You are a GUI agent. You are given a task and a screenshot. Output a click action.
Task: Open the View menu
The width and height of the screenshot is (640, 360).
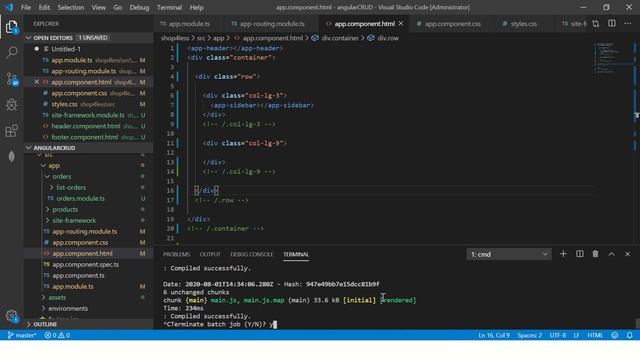[x=98, y=7]
